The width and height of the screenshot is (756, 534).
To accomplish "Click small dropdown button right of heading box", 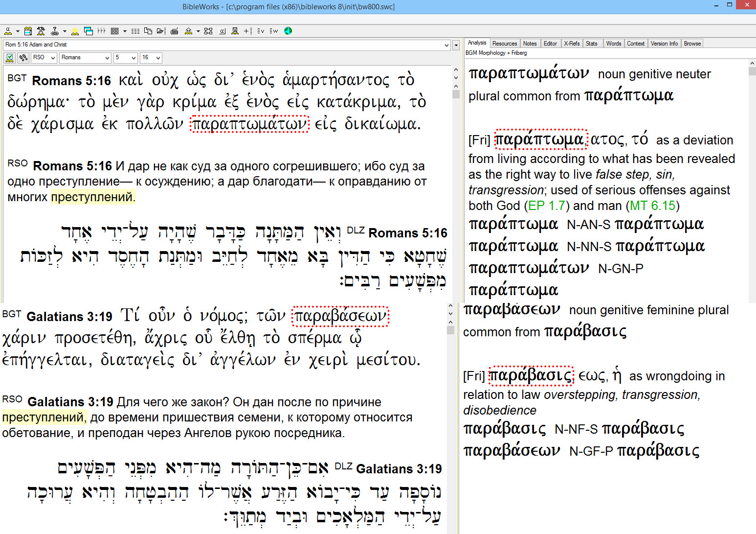I will [456, 45].
